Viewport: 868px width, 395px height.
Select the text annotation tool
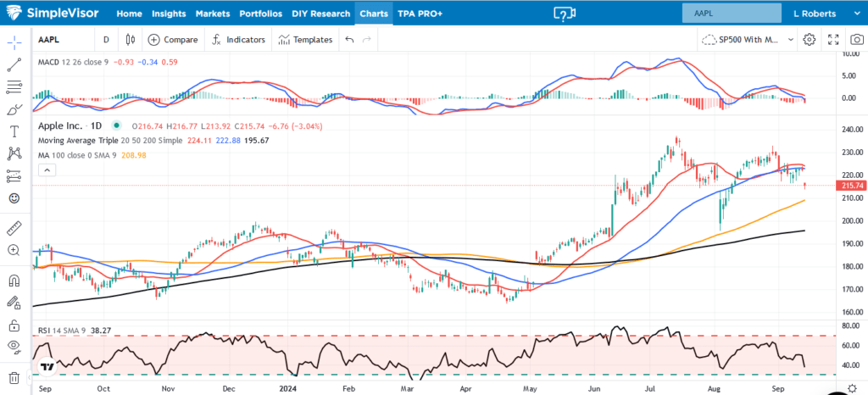tap(14, 131)
